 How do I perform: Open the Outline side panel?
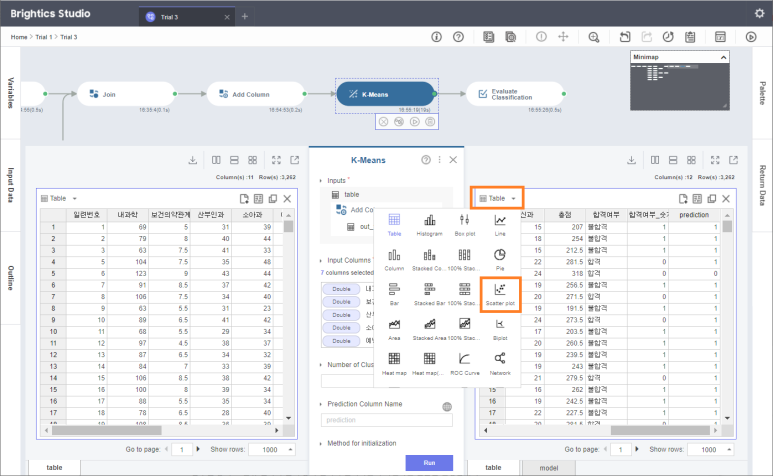(10, 278)
